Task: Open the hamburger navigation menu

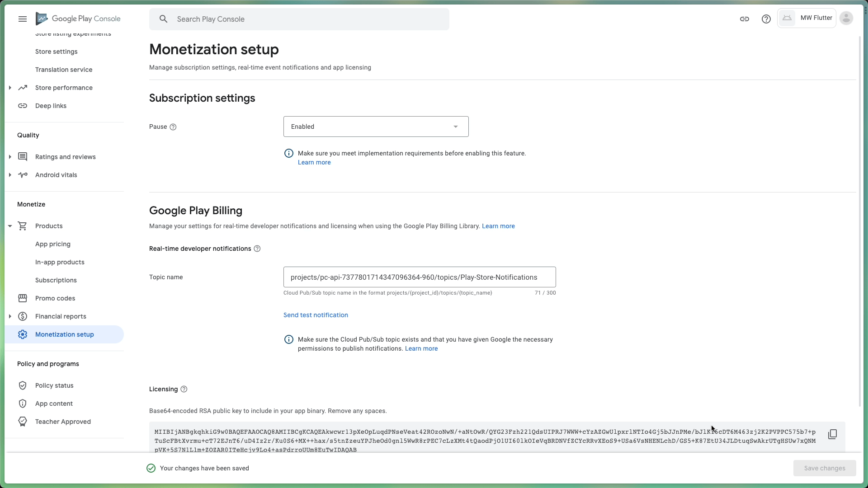Action: click(x=23, y=19)
